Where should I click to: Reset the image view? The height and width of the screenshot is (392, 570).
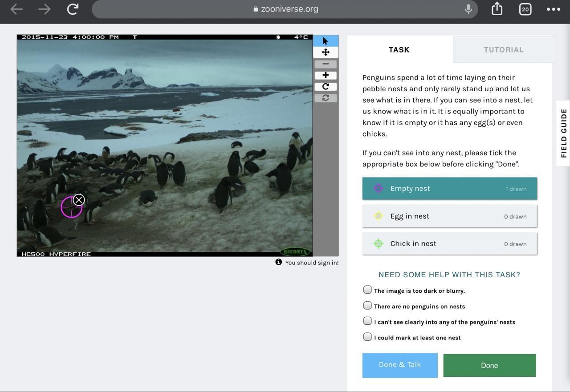[x=326, y=98]
